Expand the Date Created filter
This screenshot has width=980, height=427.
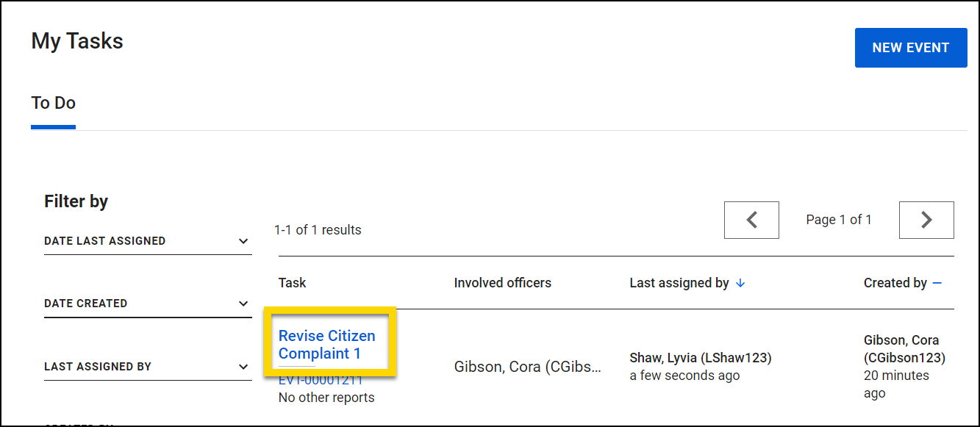pyautogui.click(x=147, y=303)
